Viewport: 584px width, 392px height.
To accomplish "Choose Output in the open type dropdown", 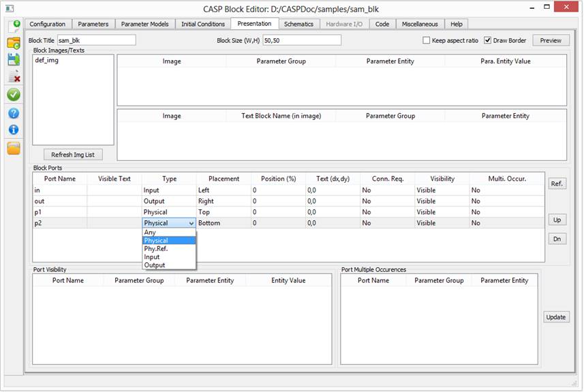I will pos(154,265).
